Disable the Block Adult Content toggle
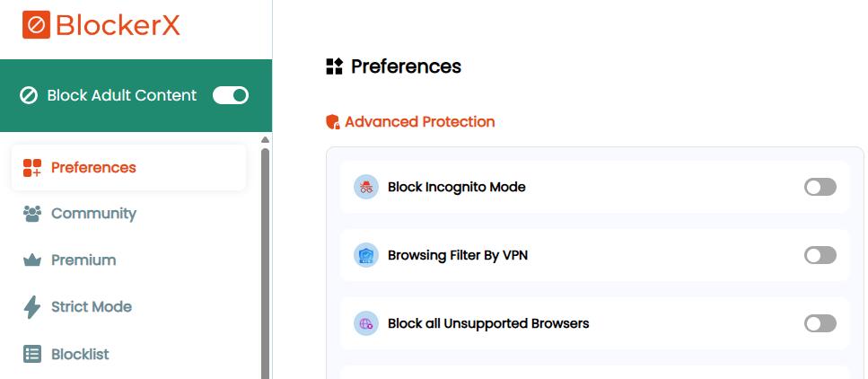This screenshot has height=379, width=868. (x=231, y=95)
